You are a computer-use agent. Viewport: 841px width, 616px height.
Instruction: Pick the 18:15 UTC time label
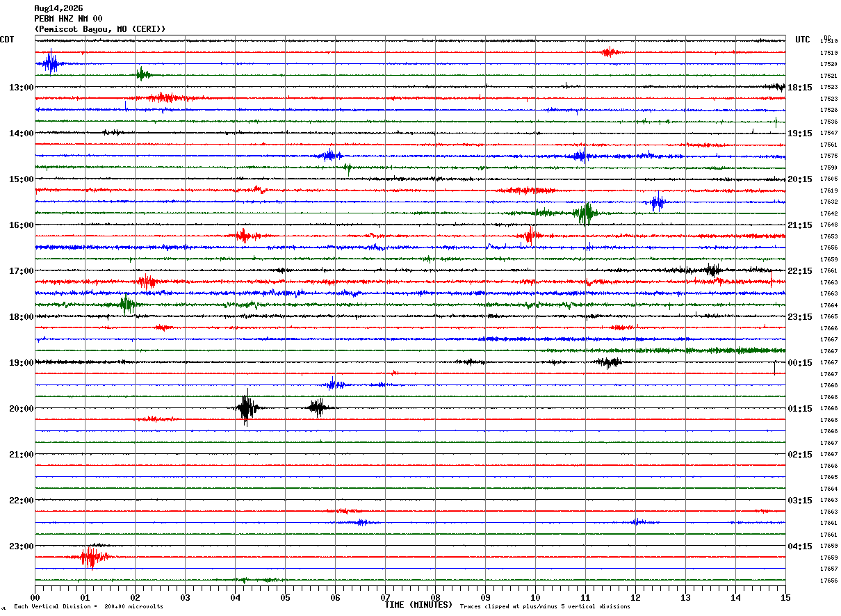(800, 88)
